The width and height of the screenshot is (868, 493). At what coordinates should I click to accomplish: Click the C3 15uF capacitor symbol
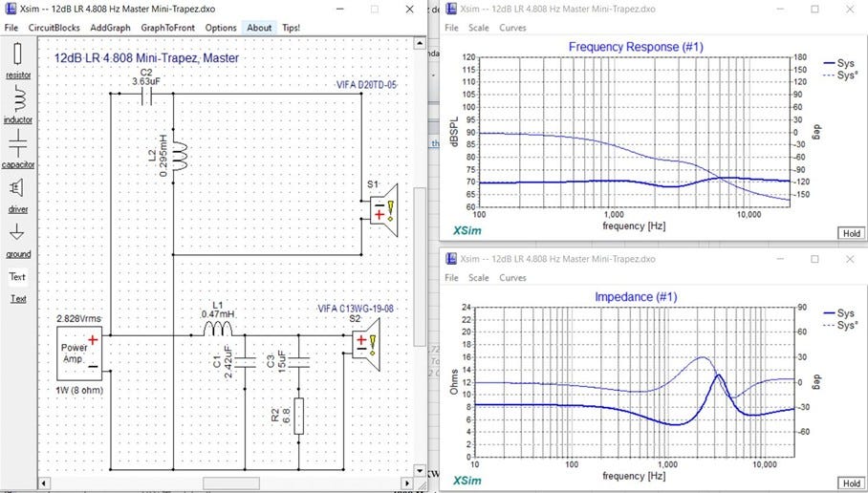[299, 362]
